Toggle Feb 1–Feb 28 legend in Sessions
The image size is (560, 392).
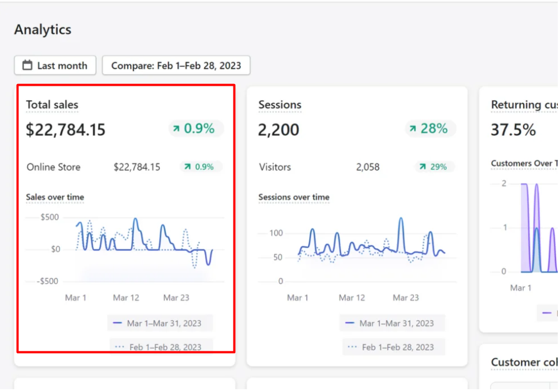click(x=393, y=347)
